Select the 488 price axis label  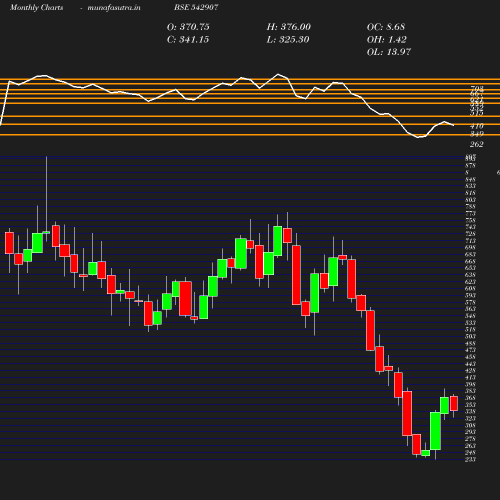click(x=470, y=343)
